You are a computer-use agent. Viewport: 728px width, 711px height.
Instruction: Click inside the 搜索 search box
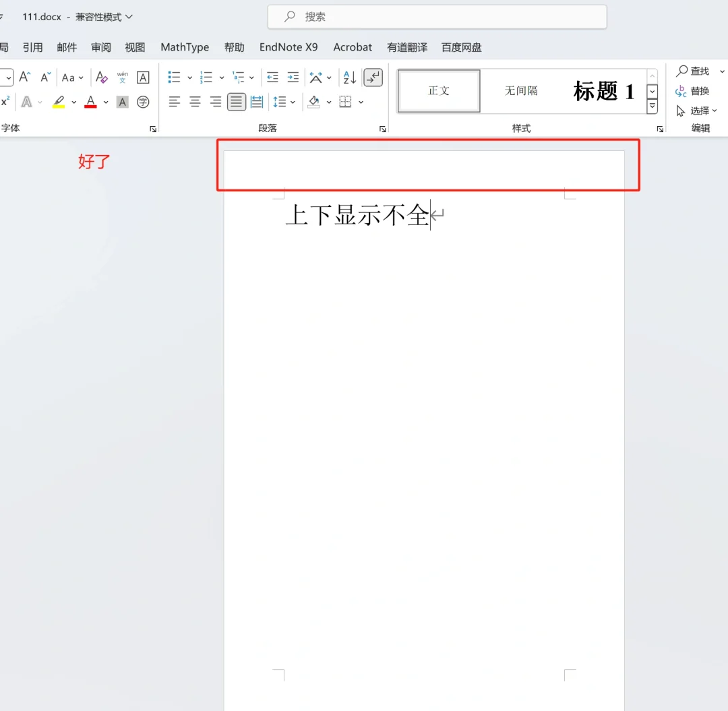coord(437,17)
